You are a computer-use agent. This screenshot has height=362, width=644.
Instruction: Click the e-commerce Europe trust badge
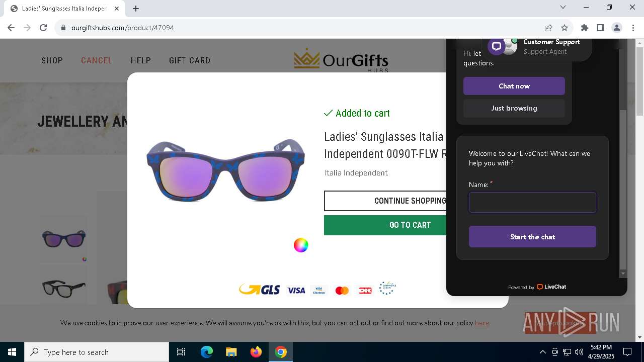pos(387,288)
